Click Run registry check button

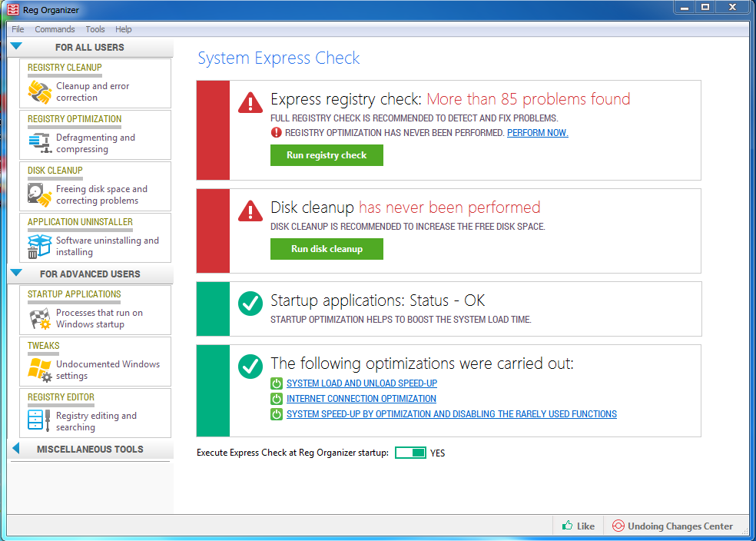pyautogui.click(x=327, y=155)
